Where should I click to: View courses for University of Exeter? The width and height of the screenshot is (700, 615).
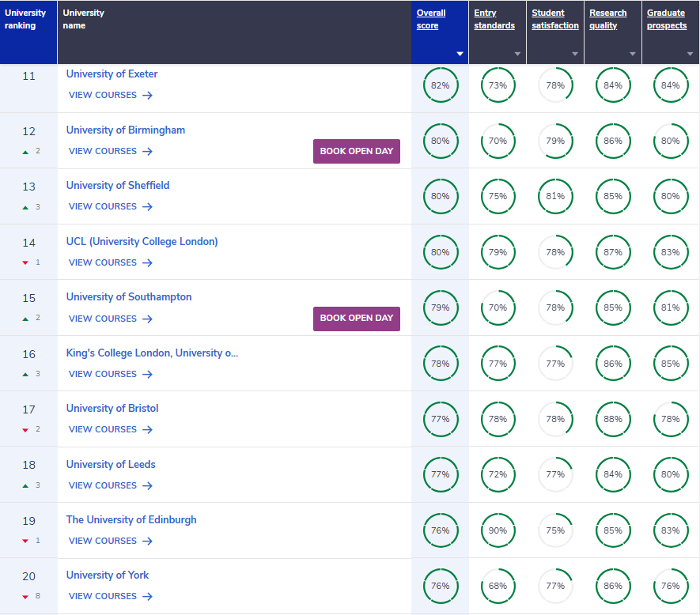[x=110, y=95]
